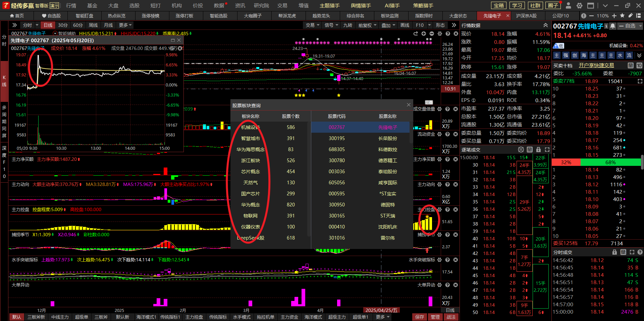Click the 九转 button in chart toolbar
The height and width of the screenshot is (321, 644).
[x=347, y=25]
